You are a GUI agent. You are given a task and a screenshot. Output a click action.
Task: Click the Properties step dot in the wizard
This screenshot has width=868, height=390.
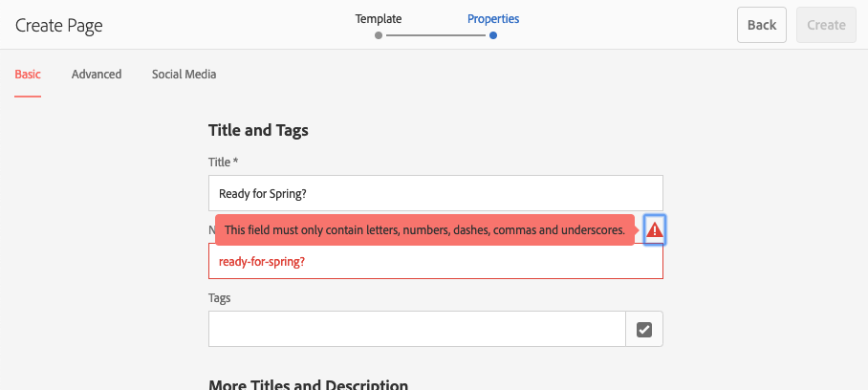493,35
